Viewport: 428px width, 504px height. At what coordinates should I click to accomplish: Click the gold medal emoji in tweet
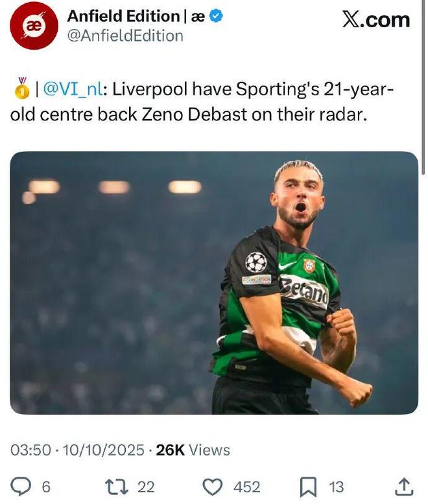click(x=21, y=89)
